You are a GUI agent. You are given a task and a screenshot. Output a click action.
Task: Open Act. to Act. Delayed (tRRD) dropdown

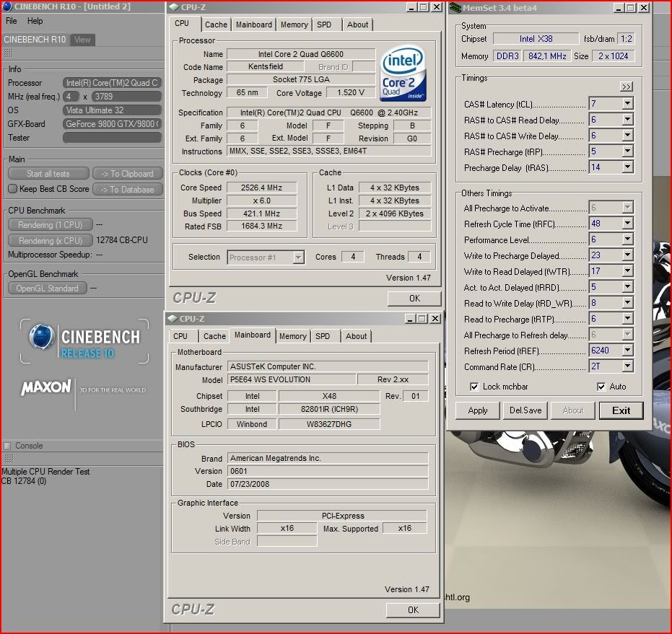(x=627, y=287)
